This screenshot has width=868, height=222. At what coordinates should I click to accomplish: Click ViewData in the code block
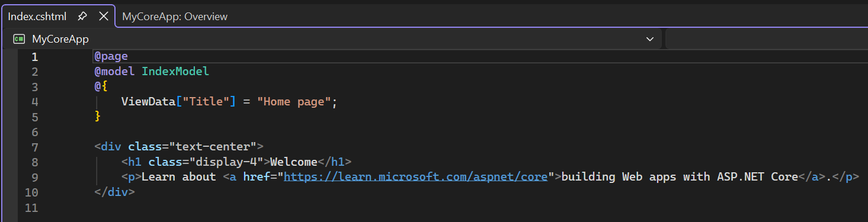149,102
